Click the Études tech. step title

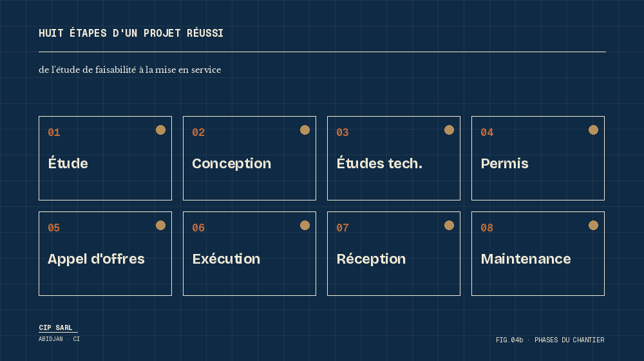coord(379,164)
